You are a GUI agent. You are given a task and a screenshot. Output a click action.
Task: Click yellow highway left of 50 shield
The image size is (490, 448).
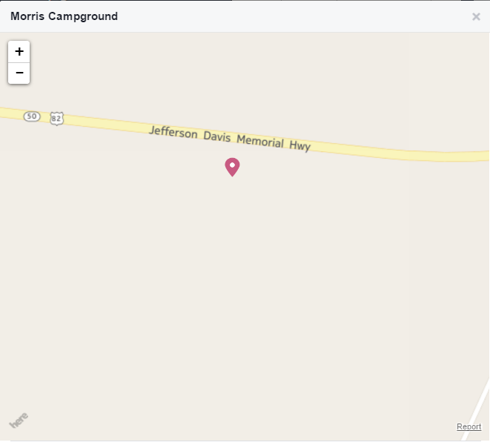click(x=11, y=113)
